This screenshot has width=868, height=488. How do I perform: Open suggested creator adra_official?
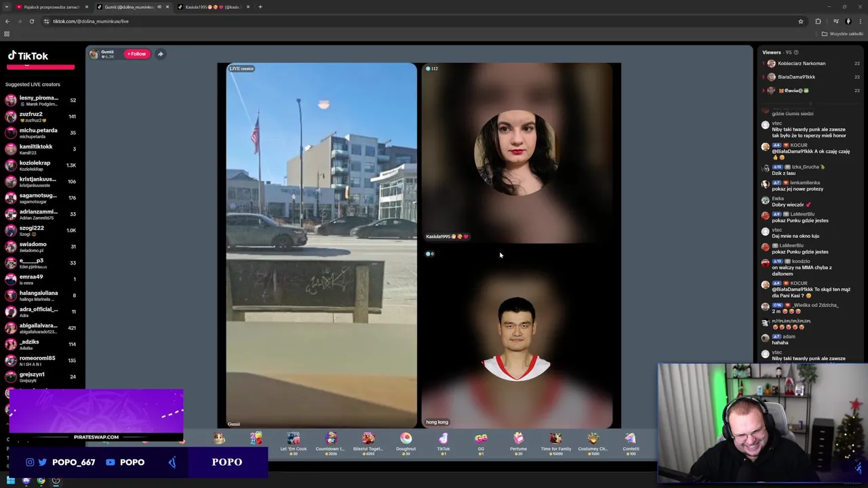[x=41, y=312]
